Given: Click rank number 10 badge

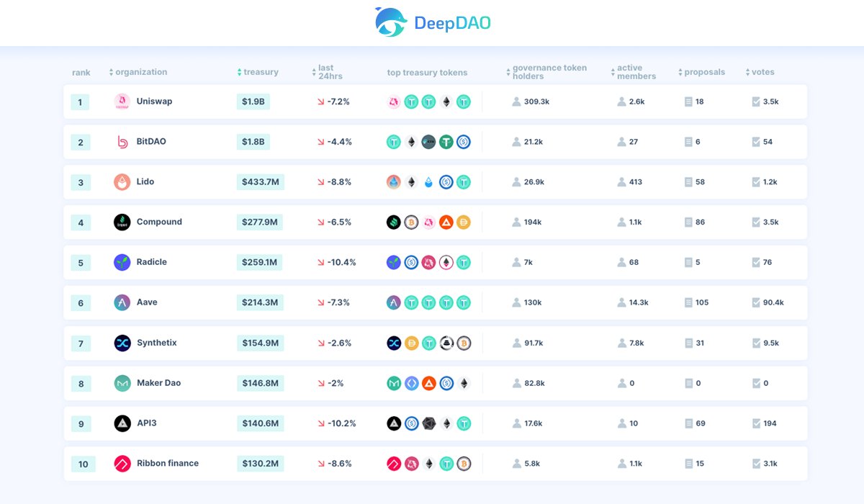Looking at the screenshot, I should [x=83, y=464].
